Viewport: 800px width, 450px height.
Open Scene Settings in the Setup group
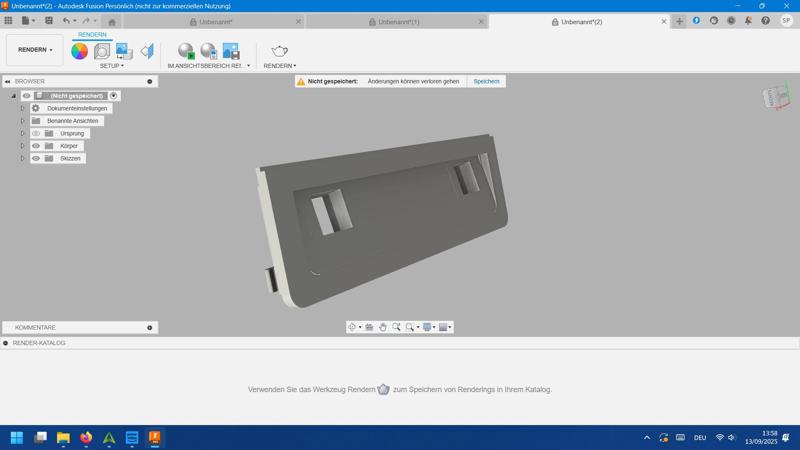click(102, 51)
